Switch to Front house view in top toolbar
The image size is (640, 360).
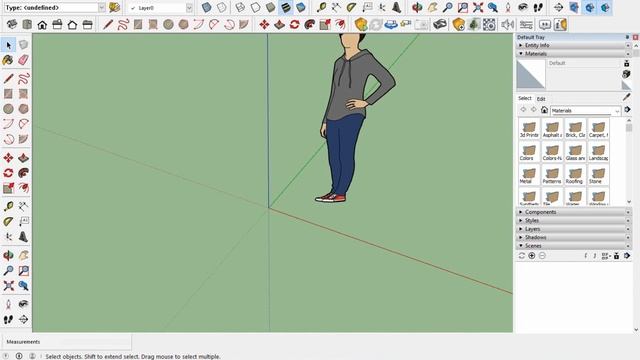(x=42, y=24)
